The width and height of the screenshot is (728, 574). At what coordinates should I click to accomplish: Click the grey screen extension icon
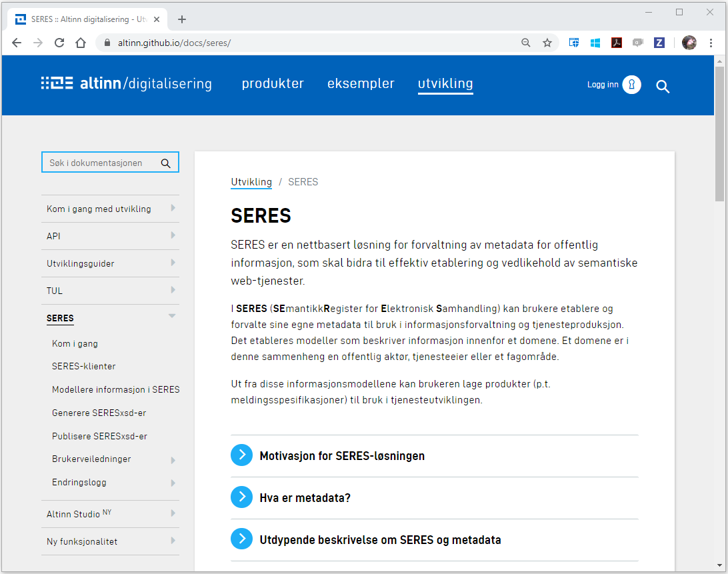638,43
